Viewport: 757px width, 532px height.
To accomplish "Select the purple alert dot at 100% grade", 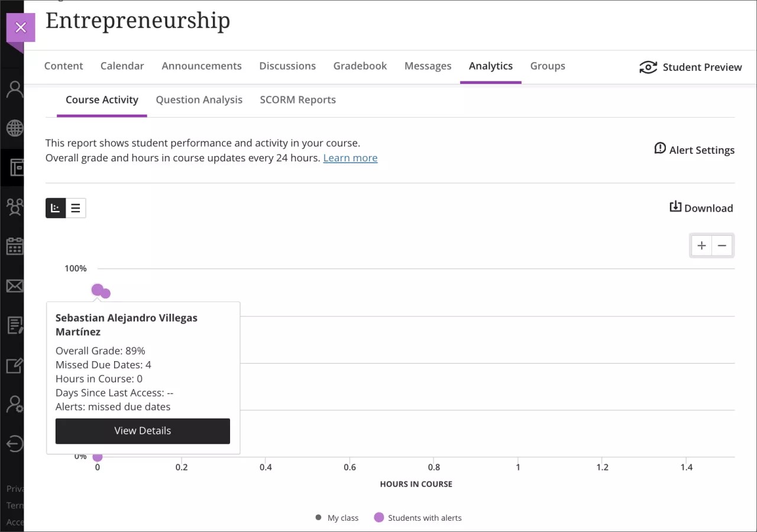I will point(98,289).
